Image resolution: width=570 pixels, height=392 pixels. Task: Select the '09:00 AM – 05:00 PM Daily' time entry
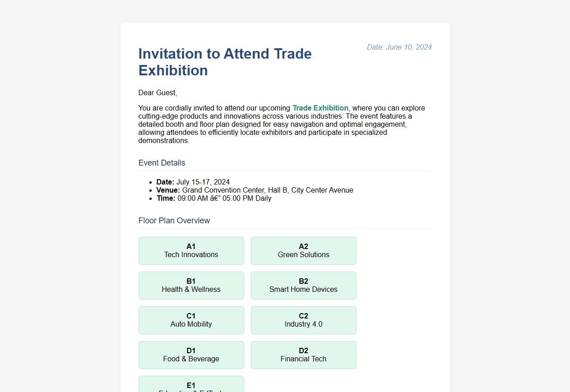224,198
